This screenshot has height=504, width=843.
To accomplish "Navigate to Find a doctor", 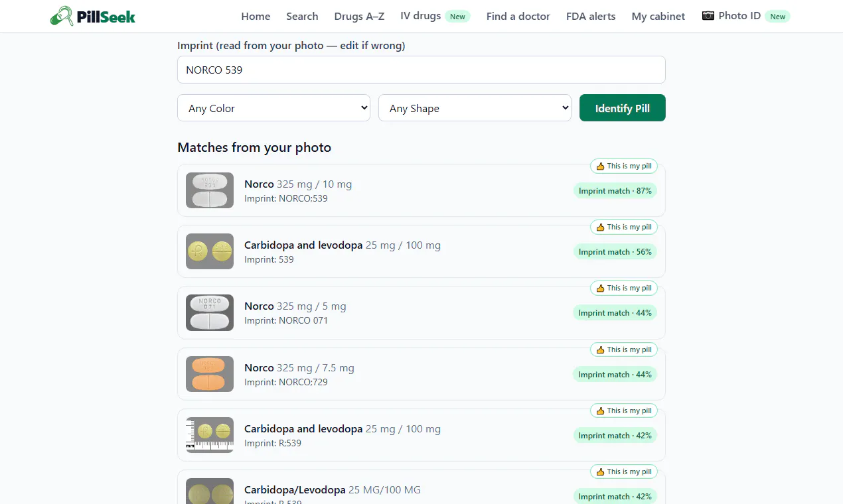I will [518, 16].
